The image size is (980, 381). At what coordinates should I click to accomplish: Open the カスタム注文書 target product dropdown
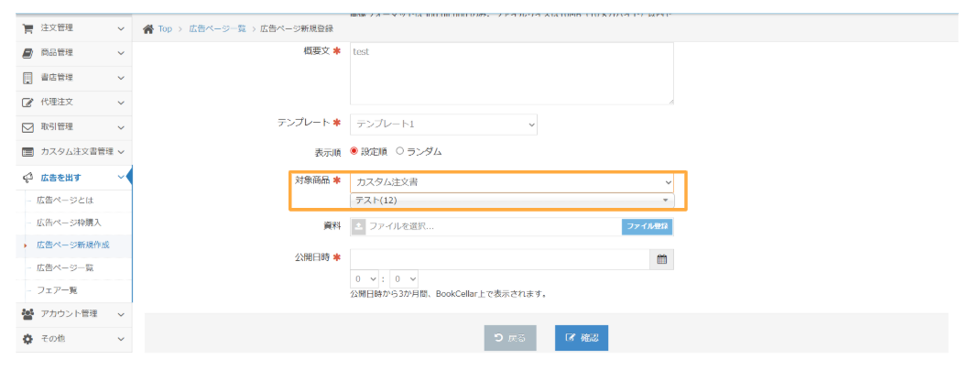tap(512, 182)
